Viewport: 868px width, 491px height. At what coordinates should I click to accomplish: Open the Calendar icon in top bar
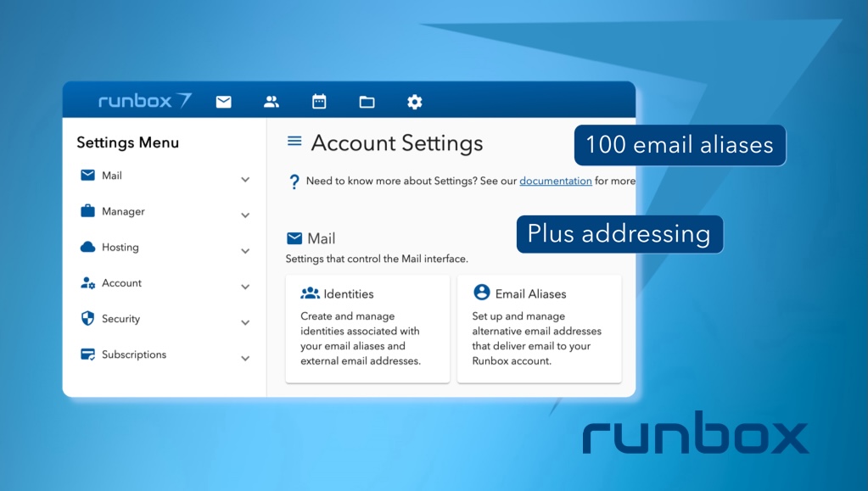[319, 101]
